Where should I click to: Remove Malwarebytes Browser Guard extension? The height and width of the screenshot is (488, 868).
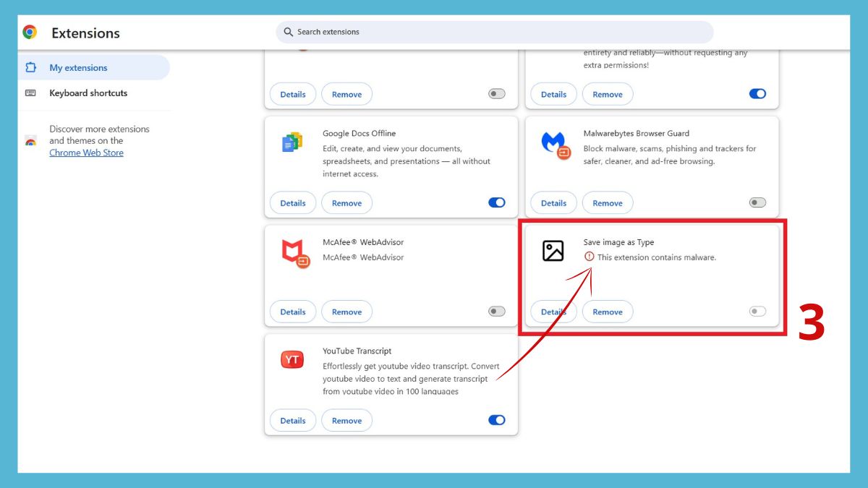(608, 203)
